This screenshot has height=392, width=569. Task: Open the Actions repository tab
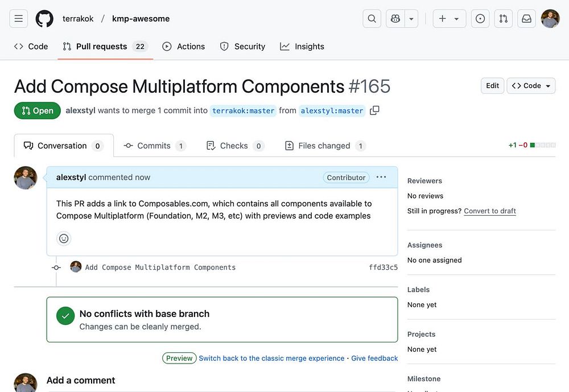click(x=183, y=47)
